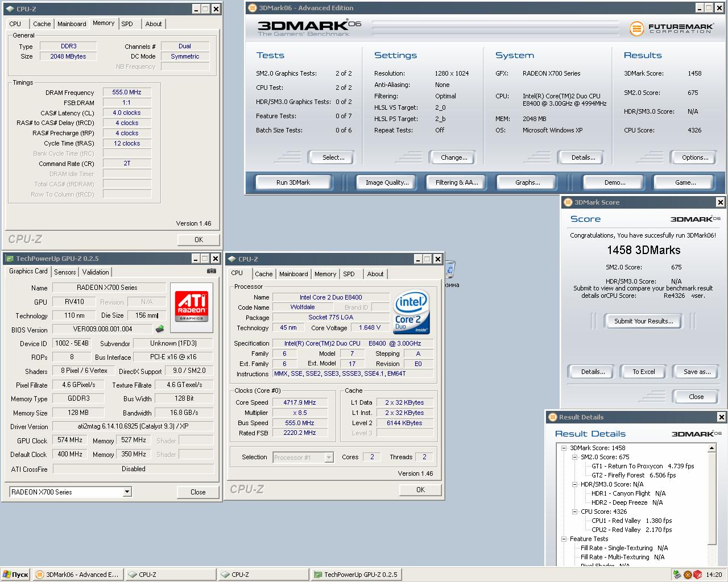
Task: Open the Start (Пуск) menu
Action: click(15, 575)
